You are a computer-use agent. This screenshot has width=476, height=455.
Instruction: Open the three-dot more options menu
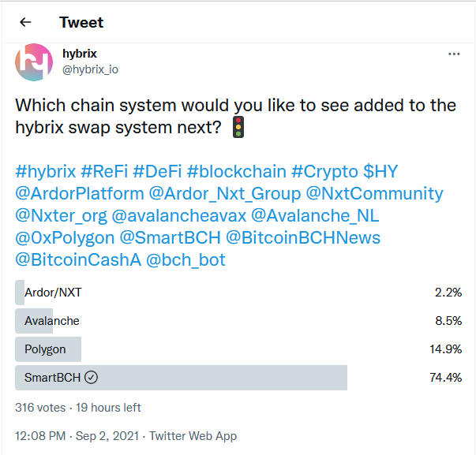coord(454,54)
